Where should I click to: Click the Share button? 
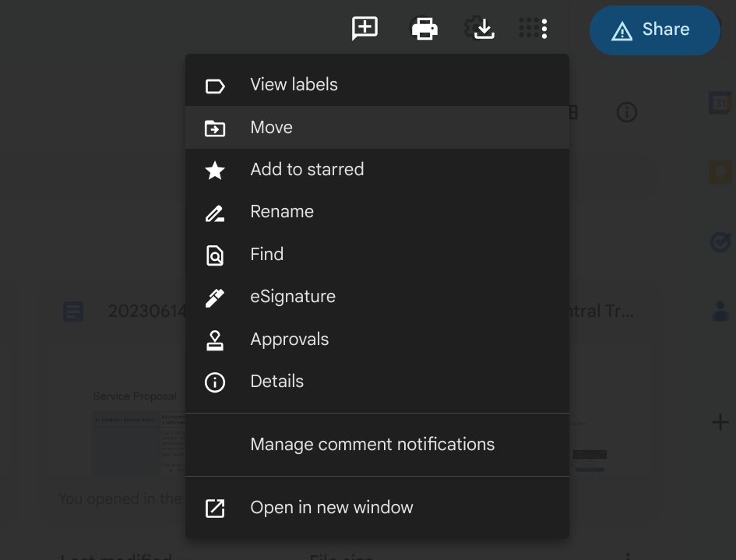pos(654,30)
